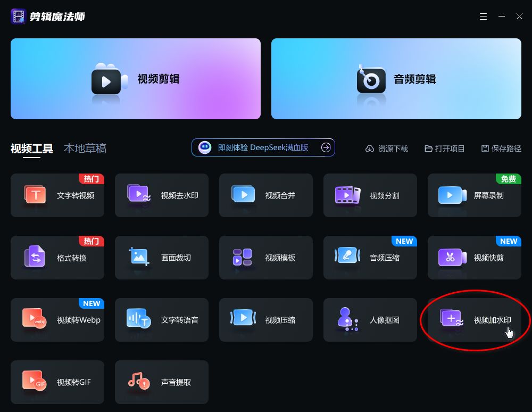
Task: Click the 文字转语音 label text
Action: pos(179,320)
